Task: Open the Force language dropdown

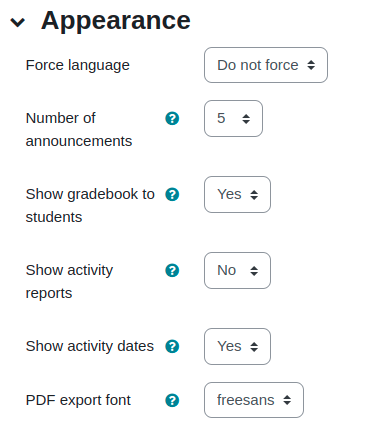Action: point(266,65)
